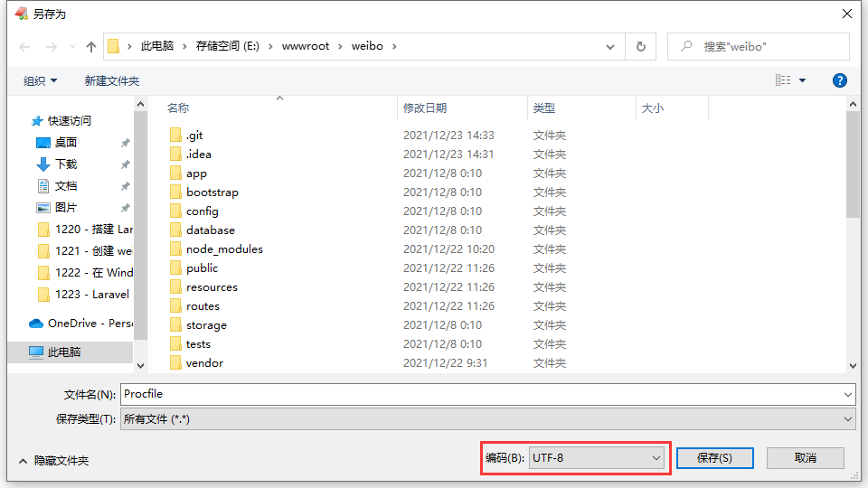Open help with question mark icon
The image size is (868, 488).
point(840,80)
